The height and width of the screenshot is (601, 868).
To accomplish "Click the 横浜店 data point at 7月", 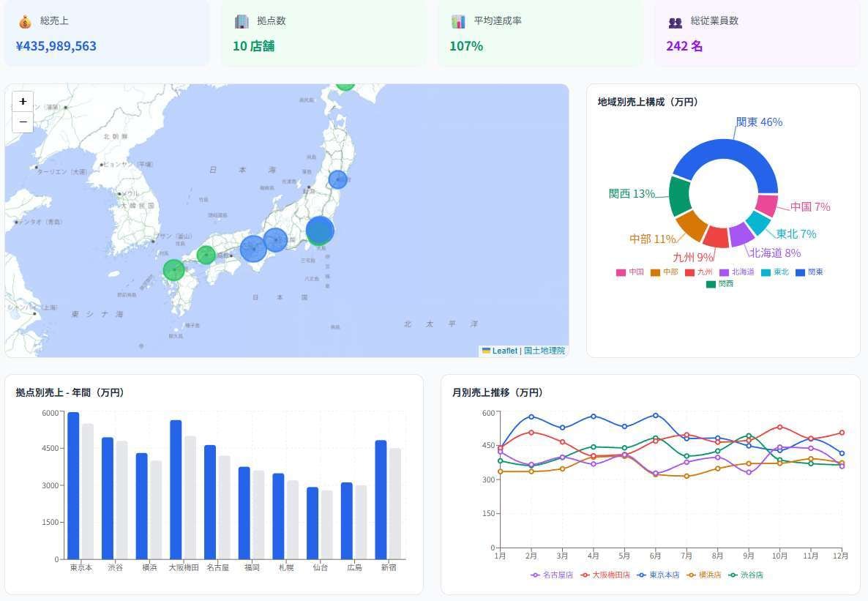I will pyautogui.click(x=686, y=476).
